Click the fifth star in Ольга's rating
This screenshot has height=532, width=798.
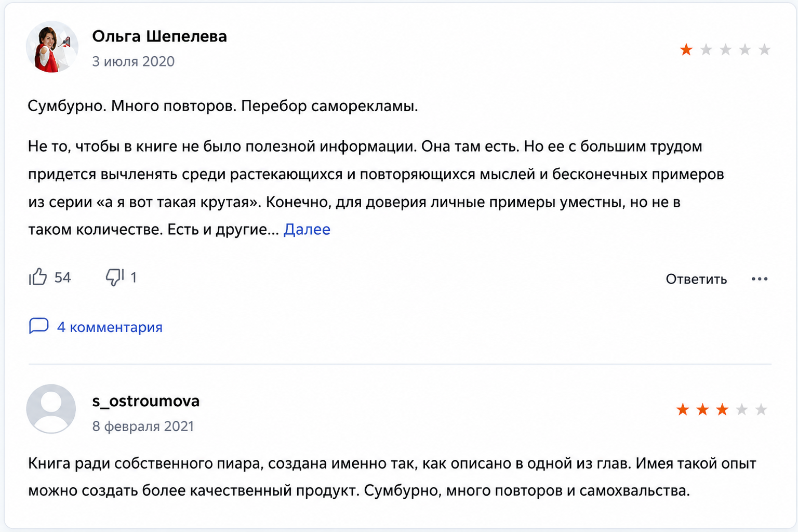[764, 49]
